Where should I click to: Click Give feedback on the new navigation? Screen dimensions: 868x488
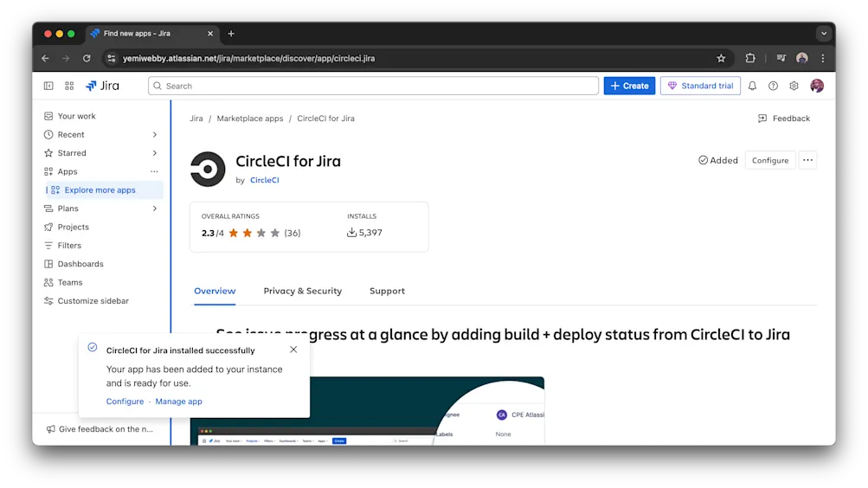point(100,429)
